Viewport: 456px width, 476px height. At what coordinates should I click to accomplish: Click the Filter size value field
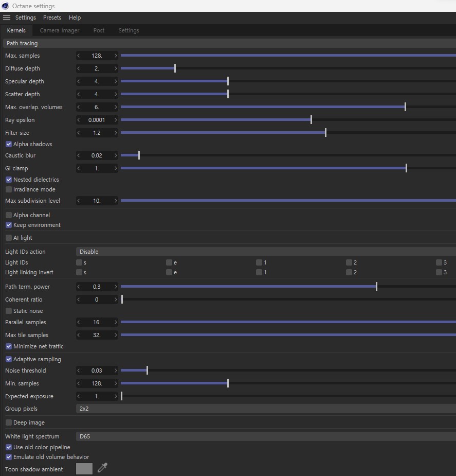click(x=97, y=133)
